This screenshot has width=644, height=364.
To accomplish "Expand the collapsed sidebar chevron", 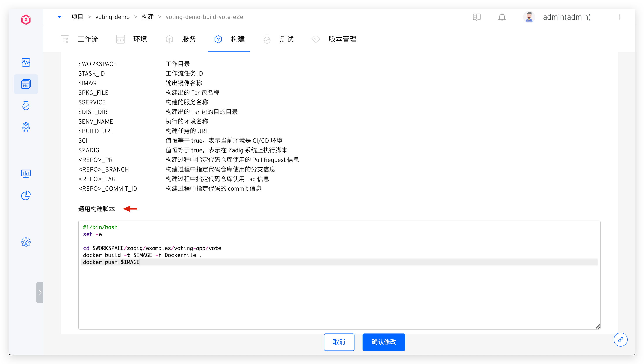I will pos(40,292).
